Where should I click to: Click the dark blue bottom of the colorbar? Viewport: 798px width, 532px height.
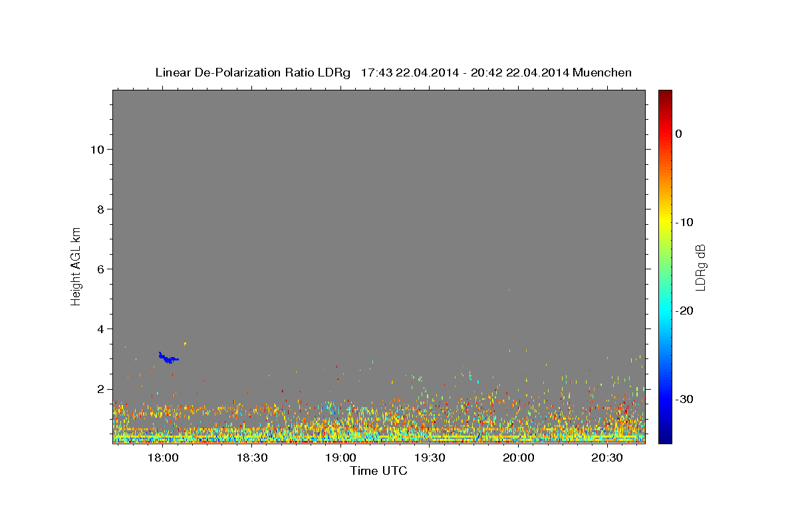[x=665, y=438]
